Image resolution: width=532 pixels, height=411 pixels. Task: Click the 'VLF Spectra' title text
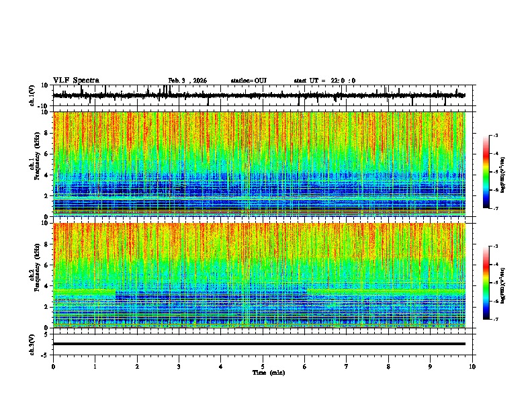(x=77, y=81)
